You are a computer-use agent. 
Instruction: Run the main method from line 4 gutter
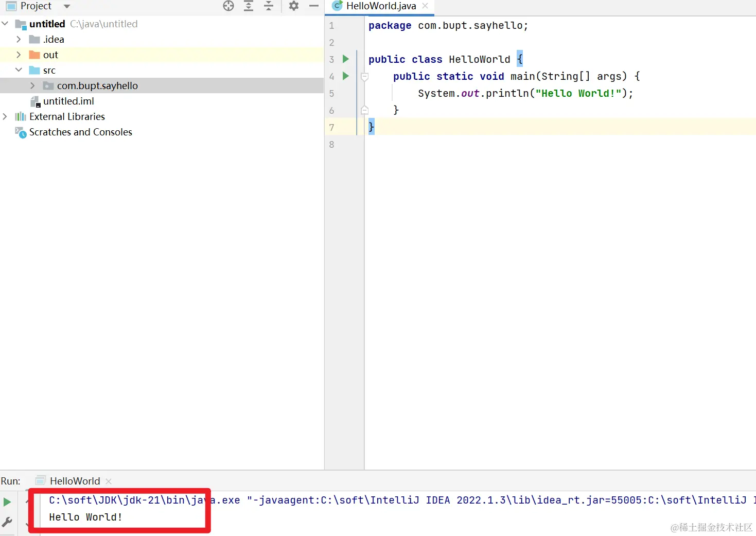[x=346, y=76]
